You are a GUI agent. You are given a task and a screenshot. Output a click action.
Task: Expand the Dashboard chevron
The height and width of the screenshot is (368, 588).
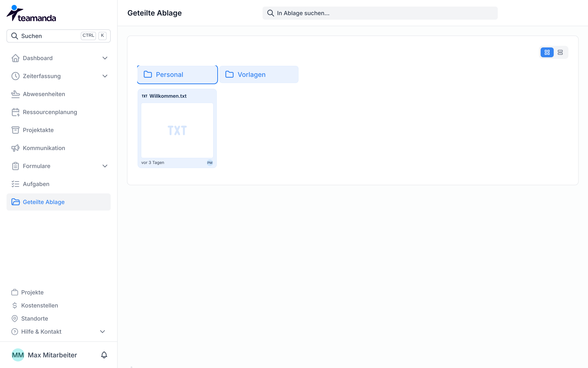[105, 58]
